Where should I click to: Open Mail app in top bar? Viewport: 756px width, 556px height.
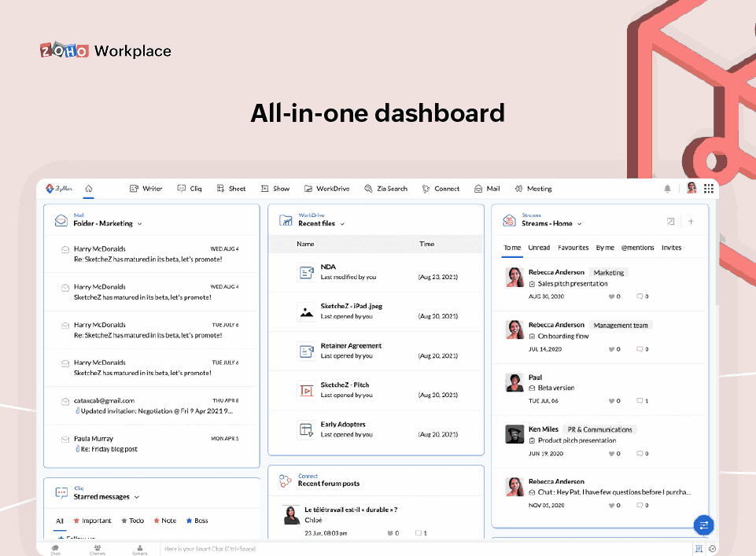(x=487, y=189)
